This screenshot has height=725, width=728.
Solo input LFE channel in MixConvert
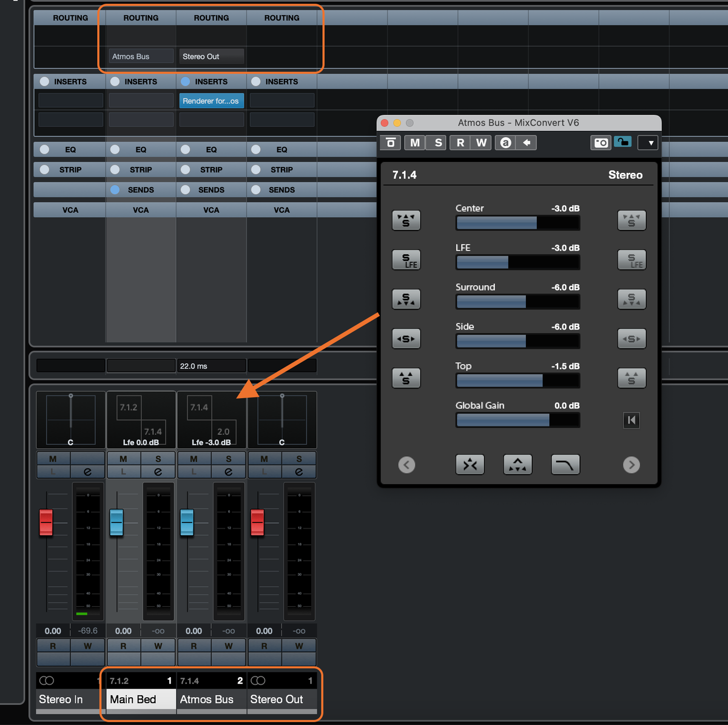pyautogui.click(x=406, y=260)
